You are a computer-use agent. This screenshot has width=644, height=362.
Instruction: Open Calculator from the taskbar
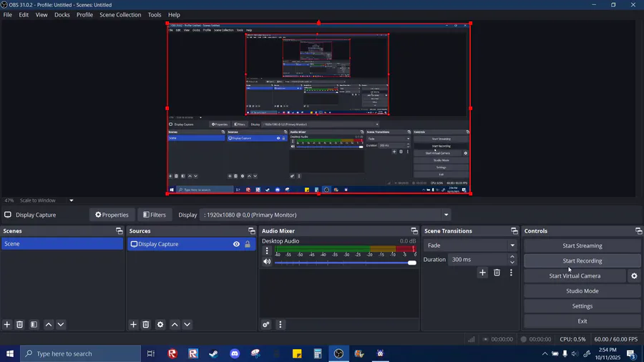(318, 353)
